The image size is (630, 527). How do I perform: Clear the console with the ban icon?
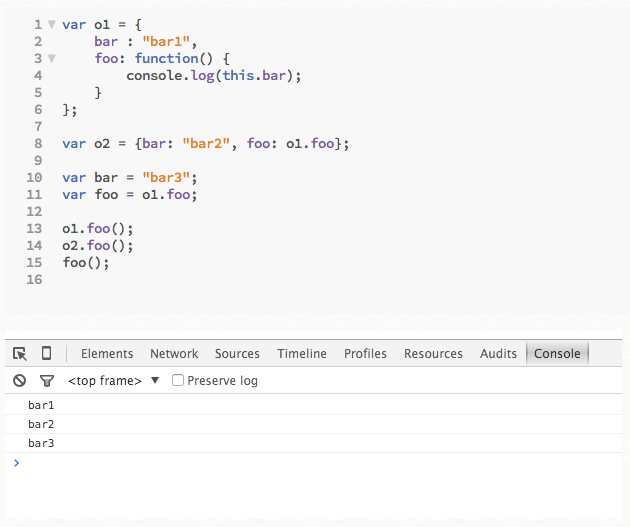pos(19,380)
